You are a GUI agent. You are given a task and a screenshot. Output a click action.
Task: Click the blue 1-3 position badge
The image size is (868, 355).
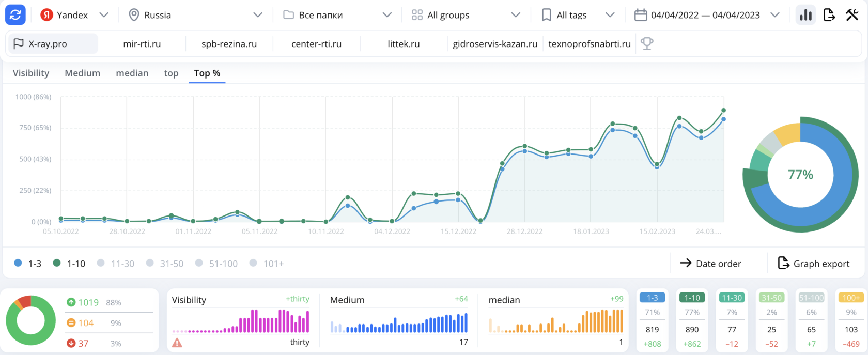pyautogui.click(x=653, y=298)
